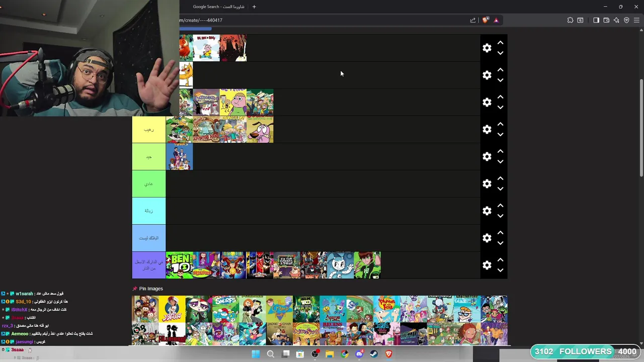Screen dimensions: 644x362
Task: Select the Clarence thumbnail in the third row
Action: tap(233, 103)
